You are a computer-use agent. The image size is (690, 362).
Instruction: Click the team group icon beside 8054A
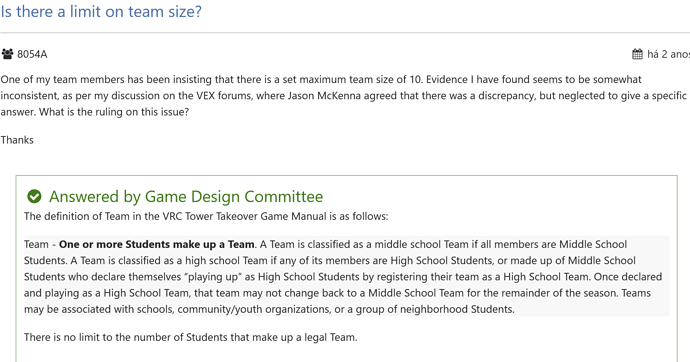[7, 54]
